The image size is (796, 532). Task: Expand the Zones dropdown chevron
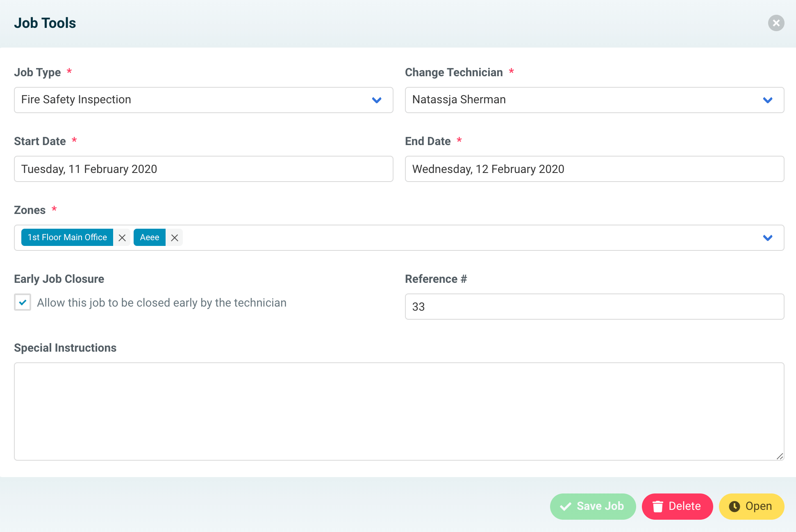767,238
